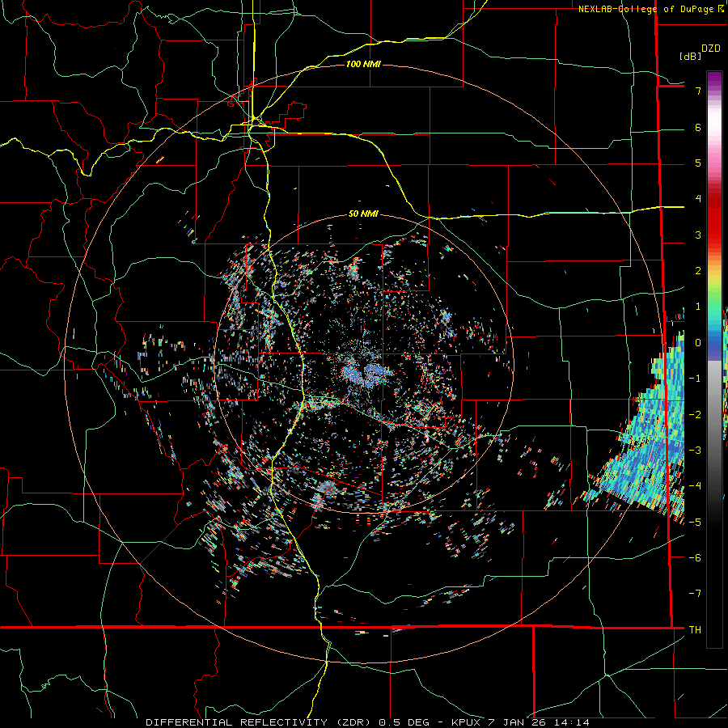
Task: Click the 2 value on the color scale
Action: [x=698, y=271]
